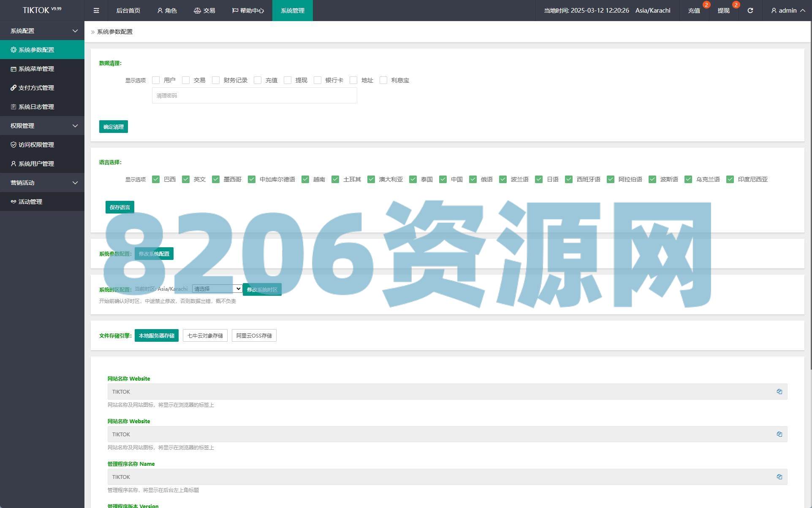Click copy icon in second 网站名称 Website field
Image resolution: width=812 pixels, height=508 pixels.
tap(779, 434)
